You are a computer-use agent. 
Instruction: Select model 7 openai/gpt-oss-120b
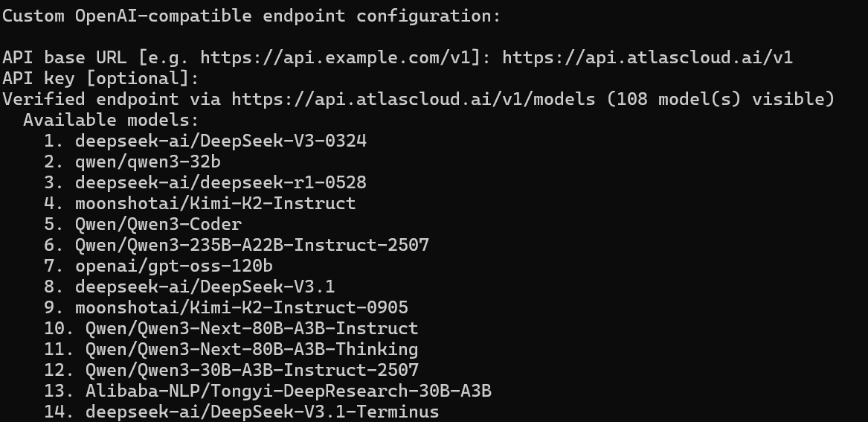173,266
